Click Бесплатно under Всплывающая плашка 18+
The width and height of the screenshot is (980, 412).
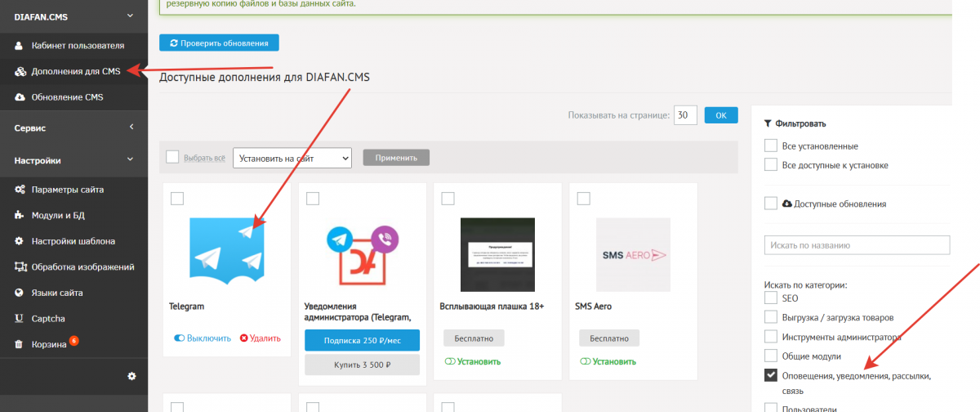click(474, 338)
